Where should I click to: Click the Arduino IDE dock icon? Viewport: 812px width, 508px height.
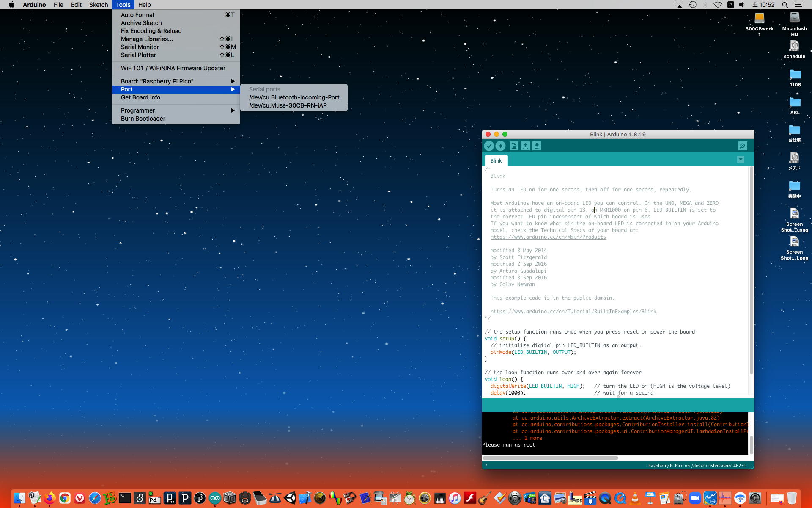(215, 498)
